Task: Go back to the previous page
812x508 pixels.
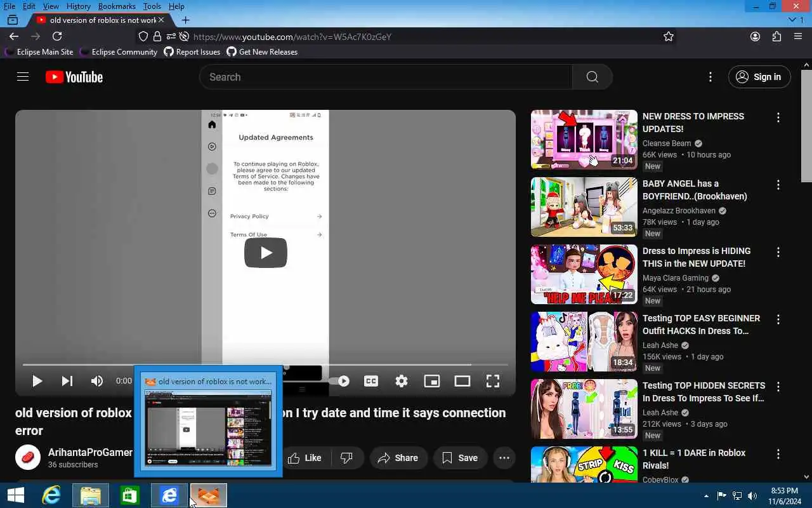Action: coord(14,37)
